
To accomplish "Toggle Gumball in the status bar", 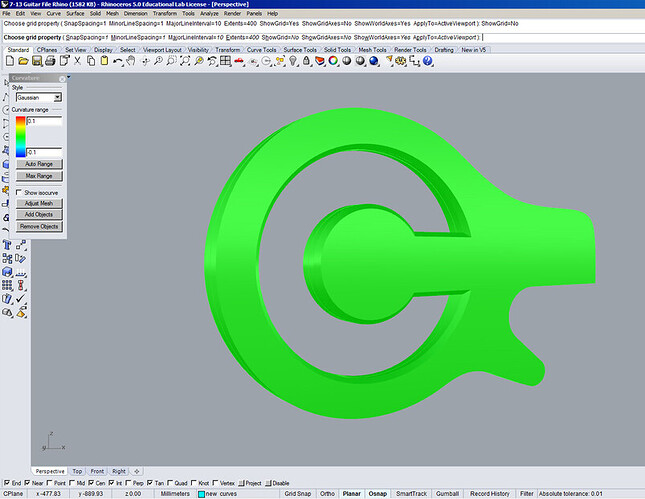I will click(x=447, y=494).
